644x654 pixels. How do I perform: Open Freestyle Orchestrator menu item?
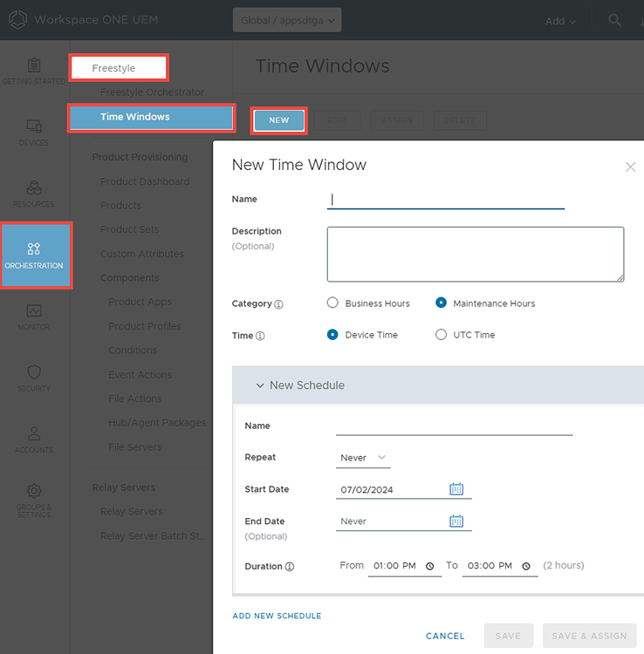click(x=153, y=92)
